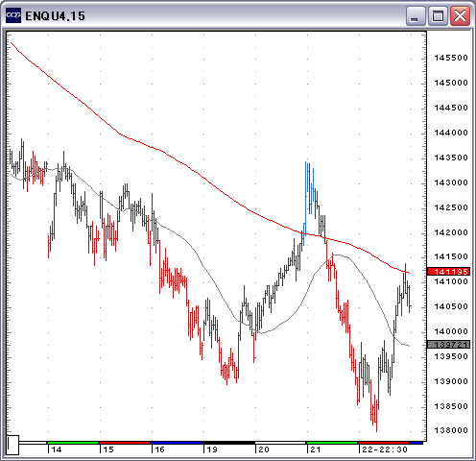
Task: Click the red session bar above 15
Action: (x=125, y=443)
